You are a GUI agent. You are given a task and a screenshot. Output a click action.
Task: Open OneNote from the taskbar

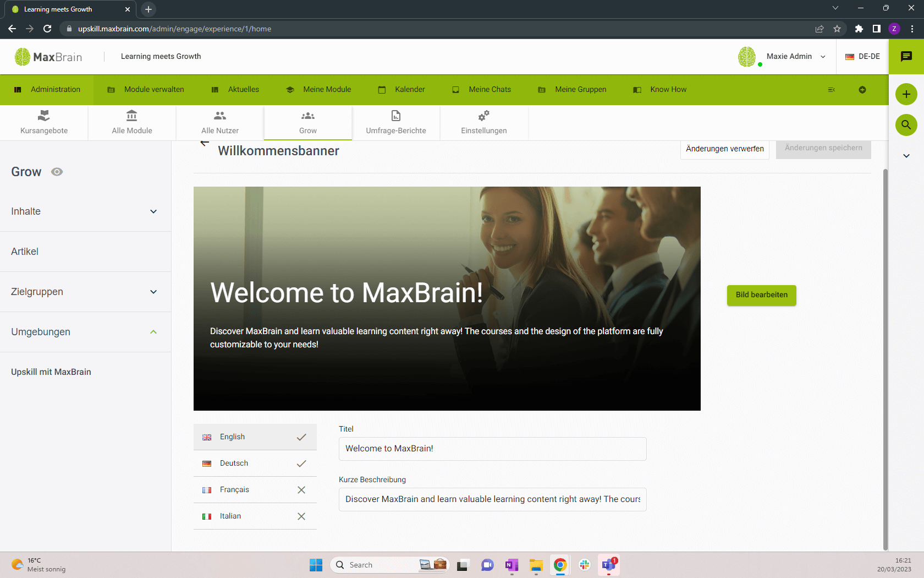coord(512,565)
